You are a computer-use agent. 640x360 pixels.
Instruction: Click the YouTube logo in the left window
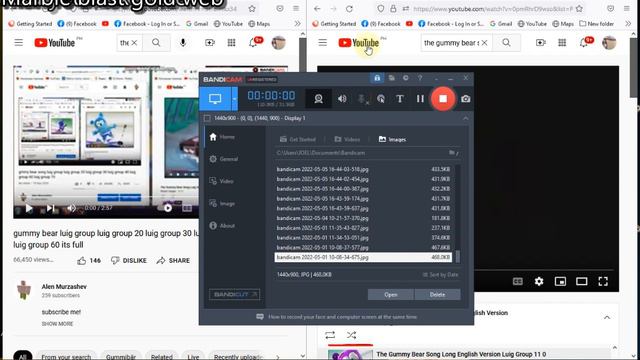pos(55,42)
